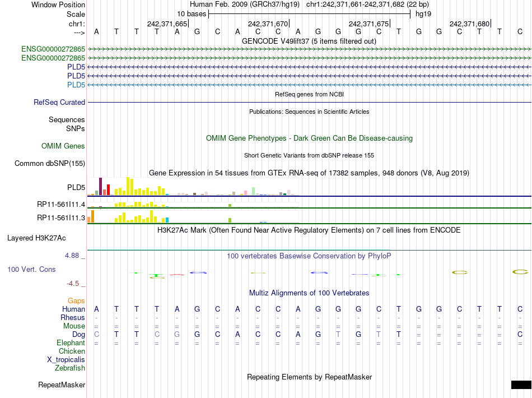Screen dimensions: 532x398
Task: Click the "Common dbSNP(155)" track label
Action: [50, 163]
